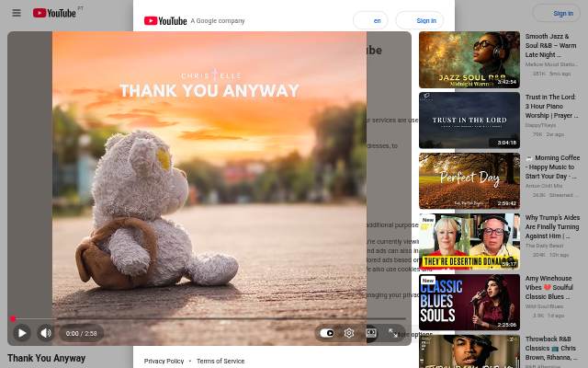Click the Thank You Anyway title below player
Image resolution: width=588 pixels, height=368 pixels.
click(x=47, y=358)
